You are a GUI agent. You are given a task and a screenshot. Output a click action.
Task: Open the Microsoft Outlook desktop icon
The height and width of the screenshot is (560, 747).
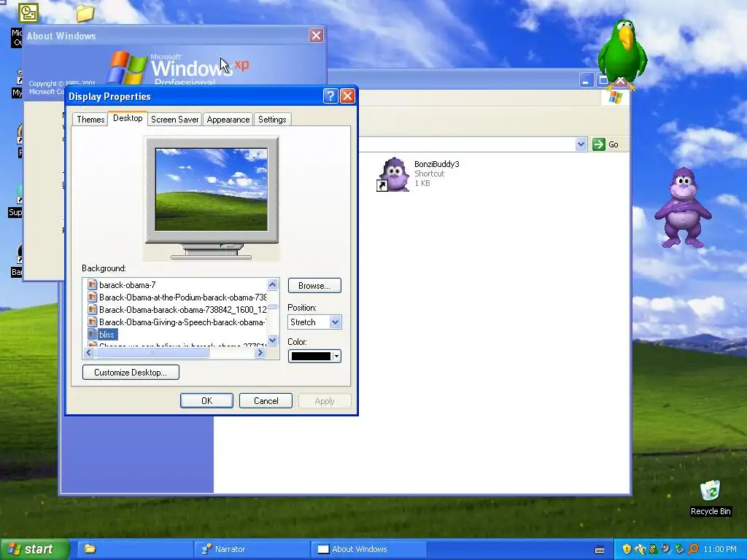28,13
